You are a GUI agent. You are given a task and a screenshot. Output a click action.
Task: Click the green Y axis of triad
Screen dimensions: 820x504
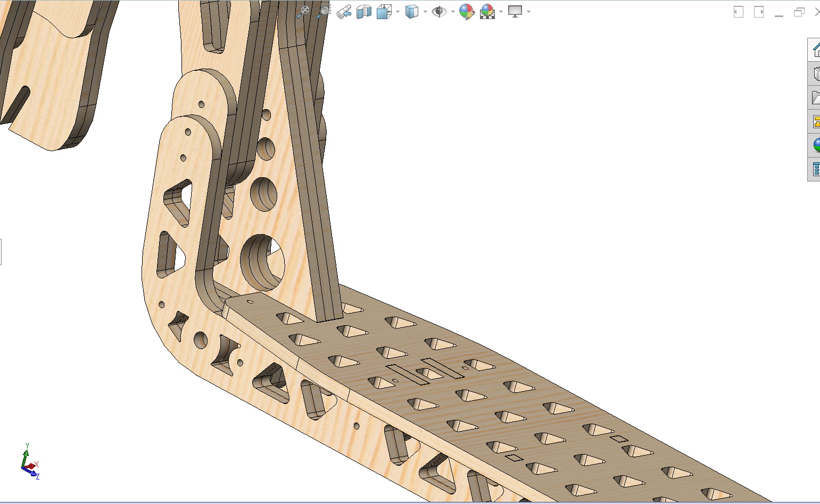pos(24,457)
